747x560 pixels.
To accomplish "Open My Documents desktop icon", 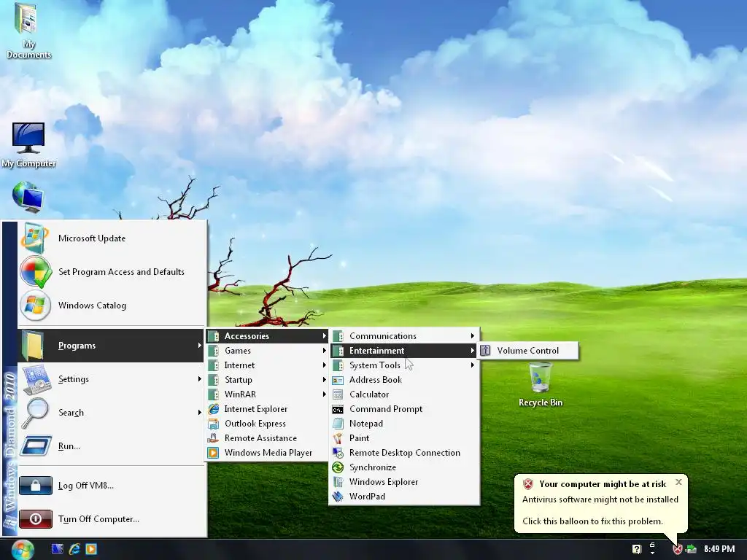I will pos(27,31).
